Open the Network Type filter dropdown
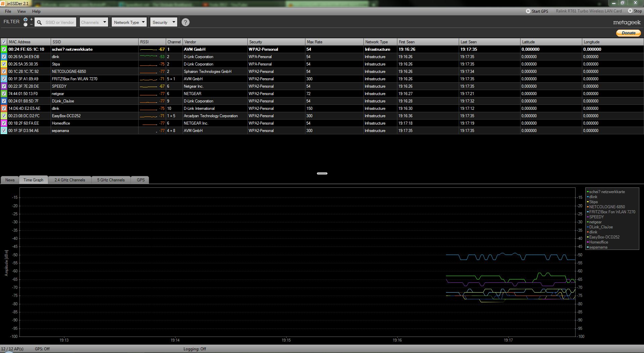The image size is (644, 353). [129, 23]
